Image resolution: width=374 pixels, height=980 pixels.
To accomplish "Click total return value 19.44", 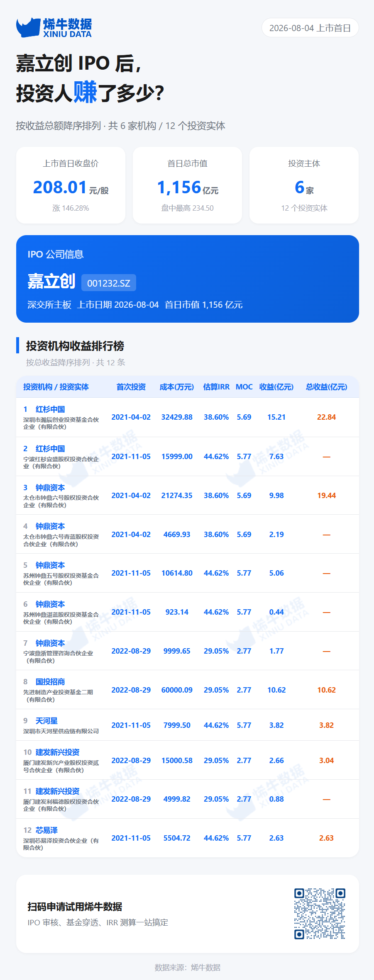I will pyautogui.click(x=326, y=496).
